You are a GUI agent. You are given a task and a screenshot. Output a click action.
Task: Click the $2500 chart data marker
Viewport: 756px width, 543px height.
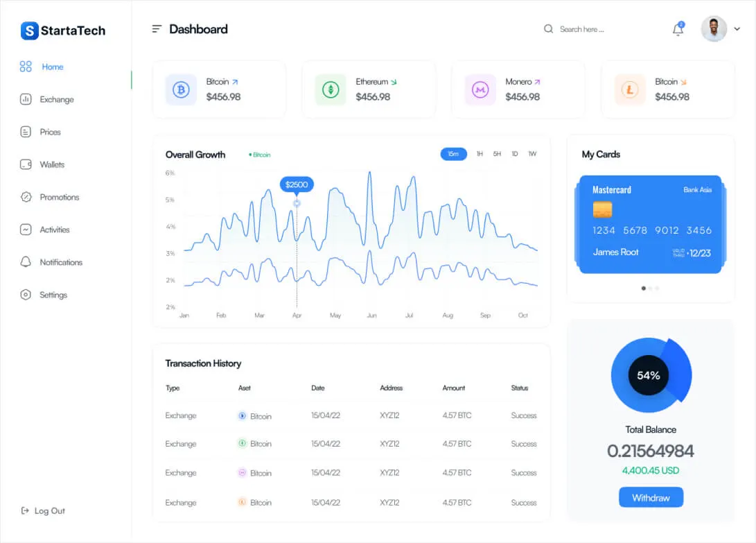297,185
